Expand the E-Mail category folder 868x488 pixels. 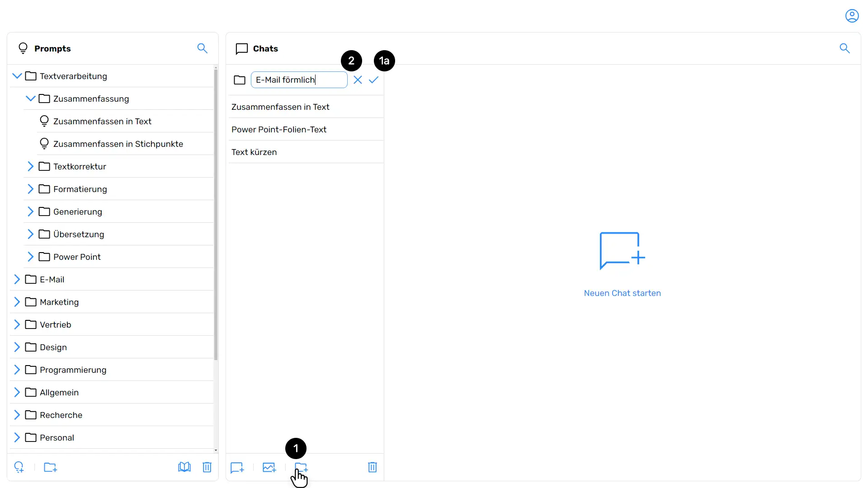point(17,279)
